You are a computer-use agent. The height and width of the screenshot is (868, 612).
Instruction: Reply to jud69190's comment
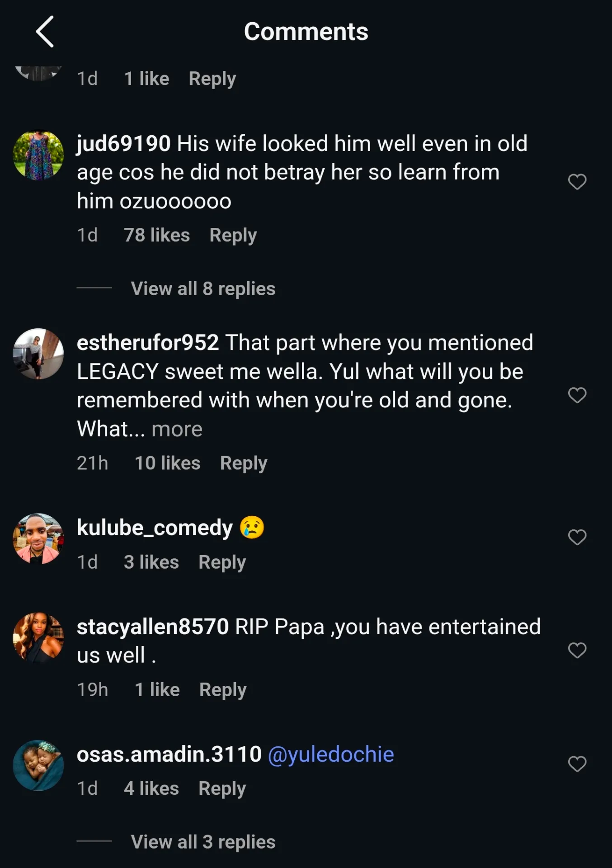pyautogui.click(x=233, y=236)
